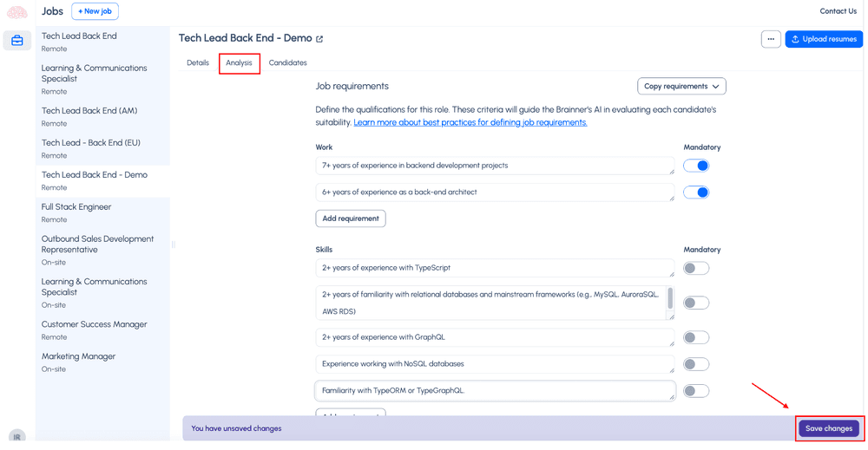Create a job with New job button
The width and height of the screenshot is (868, 450).
coord(95,11)
